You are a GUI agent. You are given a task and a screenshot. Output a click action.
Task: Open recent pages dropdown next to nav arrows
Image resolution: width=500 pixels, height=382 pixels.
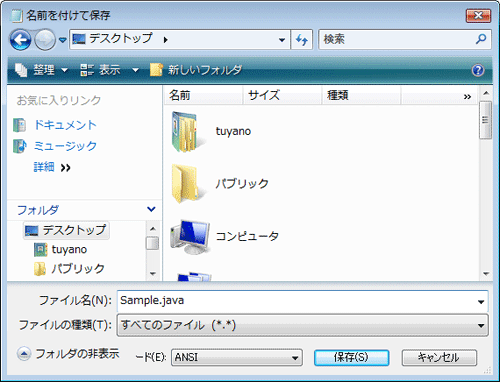[63, 40]
